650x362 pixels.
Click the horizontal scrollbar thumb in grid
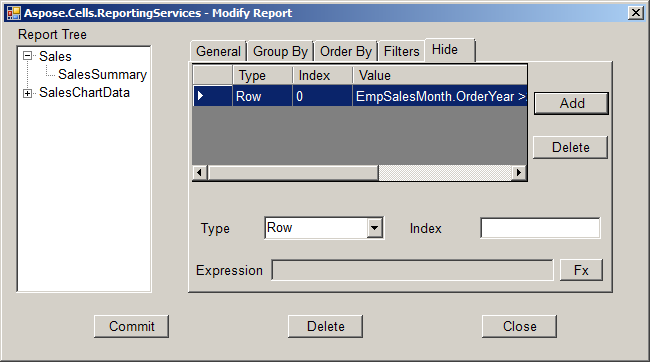(x=293, y=172)
